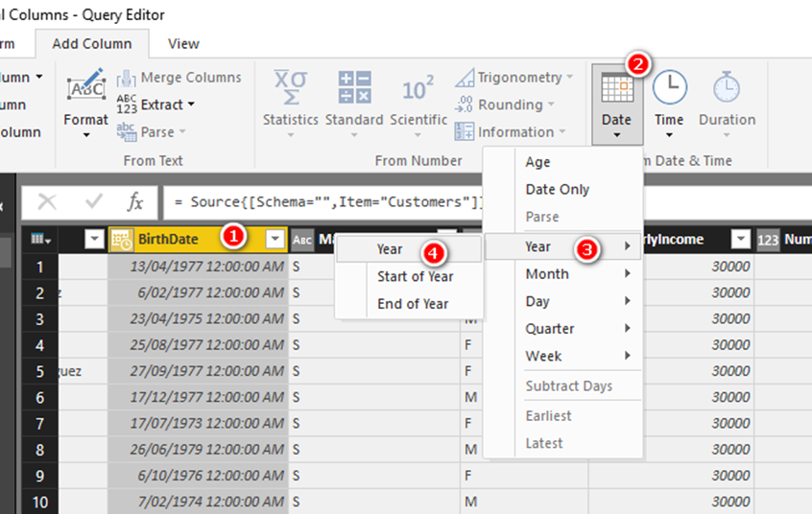This screenshot has height=514, width=812.
Task: Open filter dropdown left of BirthDate
Action: [95, 239]
